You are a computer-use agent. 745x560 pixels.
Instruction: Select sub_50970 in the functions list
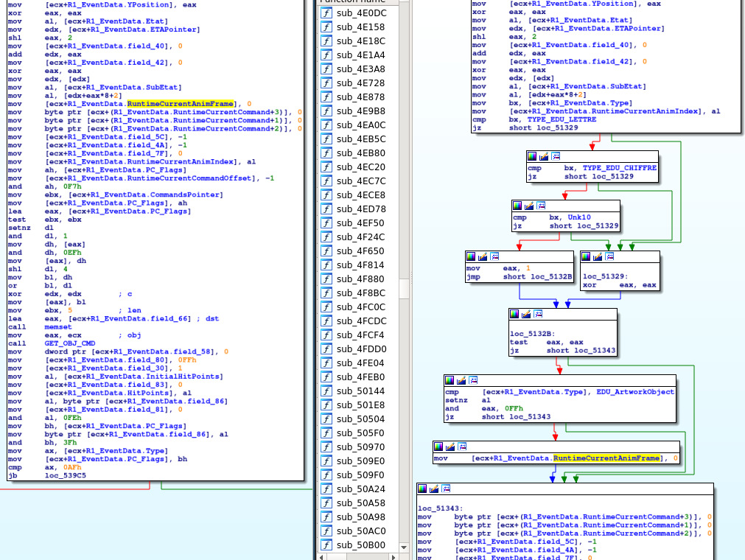coord(360,447)
